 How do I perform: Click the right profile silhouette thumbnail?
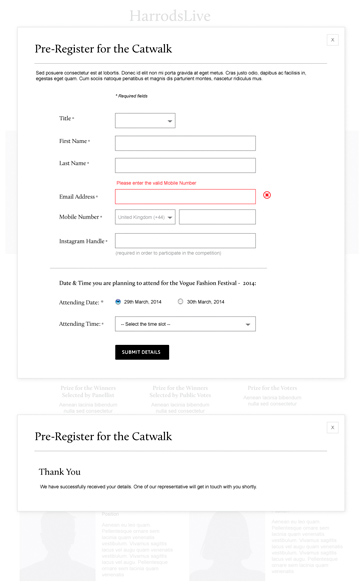(227, 546)
